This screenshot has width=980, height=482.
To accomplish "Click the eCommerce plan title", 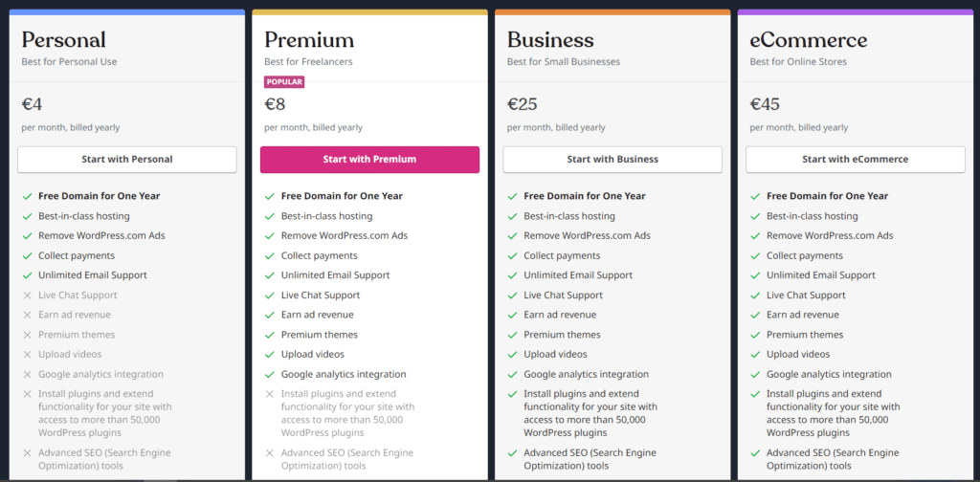I will (809, 40).
